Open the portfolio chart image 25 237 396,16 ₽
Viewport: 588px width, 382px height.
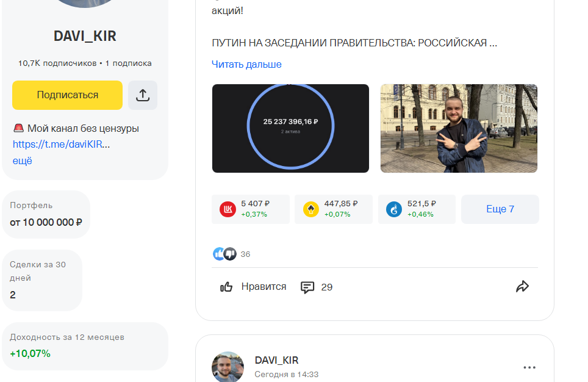pyautogui.click(x=290, y=128)
